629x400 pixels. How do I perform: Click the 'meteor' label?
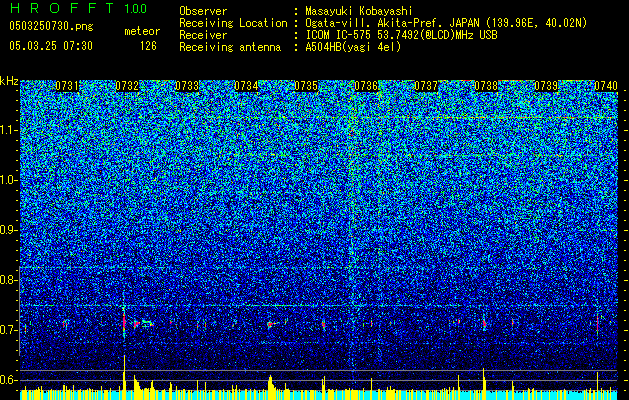[x=142, y=31]
